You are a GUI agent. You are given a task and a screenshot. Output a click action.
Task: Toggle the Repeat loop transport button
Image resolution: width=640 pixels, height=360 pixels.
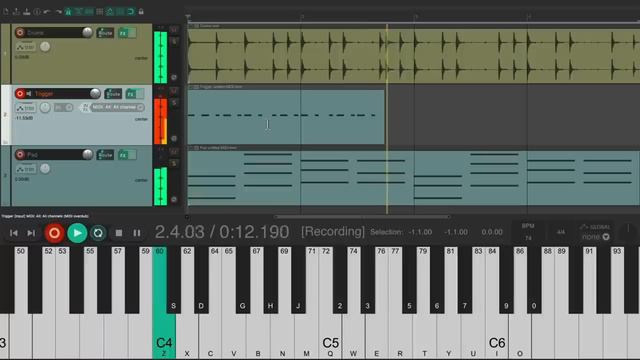98,233
